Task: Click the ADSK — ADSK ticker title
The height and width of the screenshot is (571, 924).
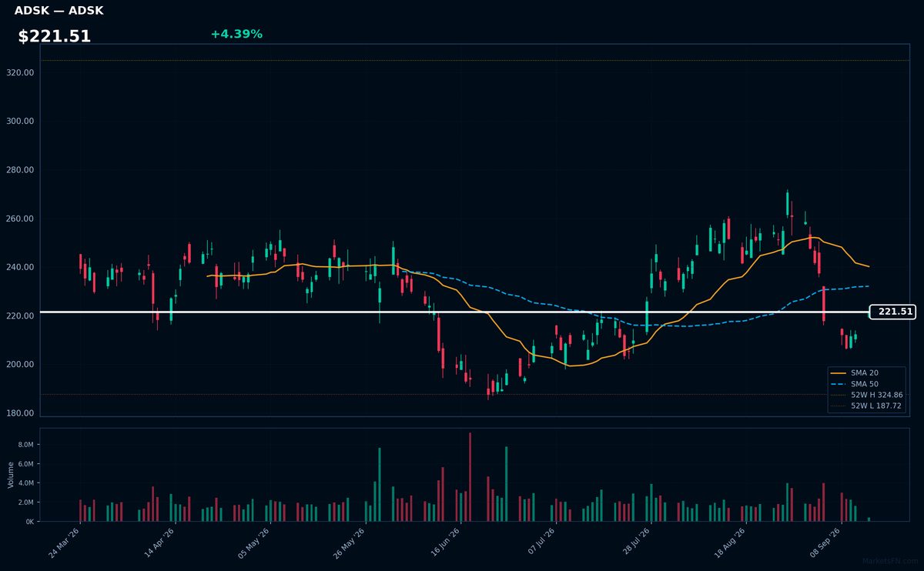Action: [x=59, y=11]
